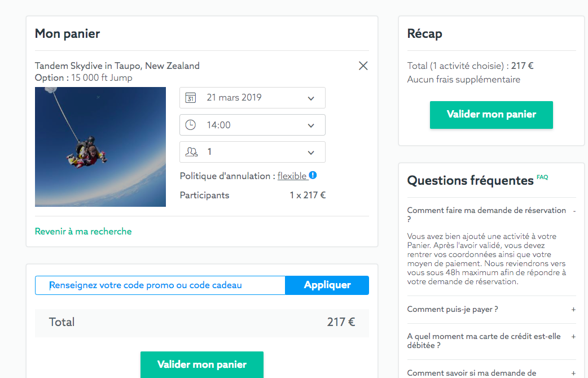
Task: Click the Tandem Skydive in Taupo title
Action: pyautogui.click(x=117, y=66)
